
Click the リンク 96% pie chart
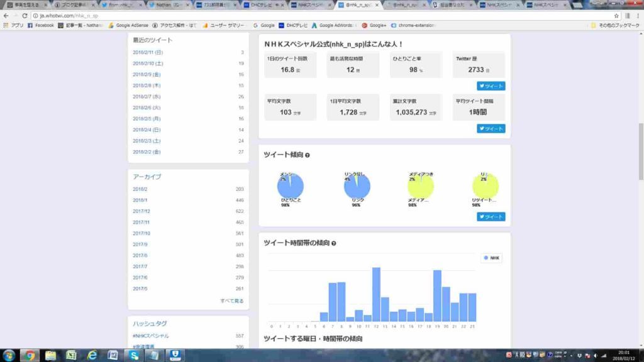[357, 186]
